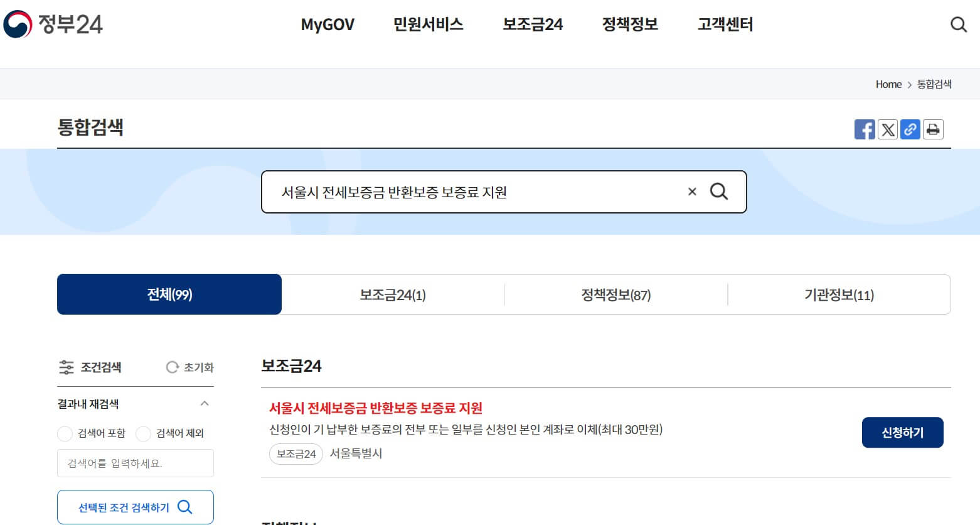Switch to the 기관정보(11) tab
The width and height of the screenshot is (980, 525).
pos(839,295)
